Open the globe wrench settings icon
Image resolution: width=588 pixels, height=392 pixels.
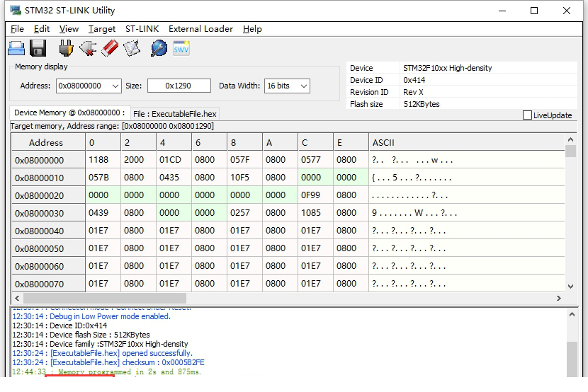159,48
